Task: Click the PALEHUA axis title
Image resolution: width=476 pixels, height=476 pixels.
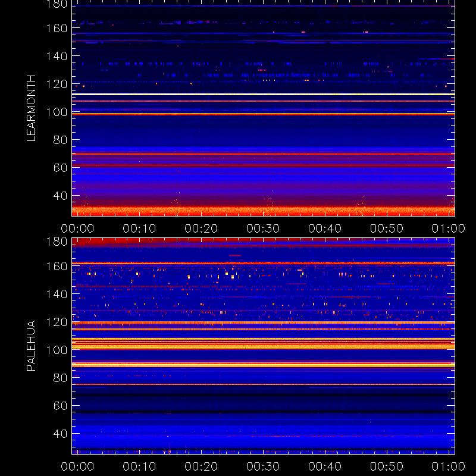Action: click(x=31, y=346)
